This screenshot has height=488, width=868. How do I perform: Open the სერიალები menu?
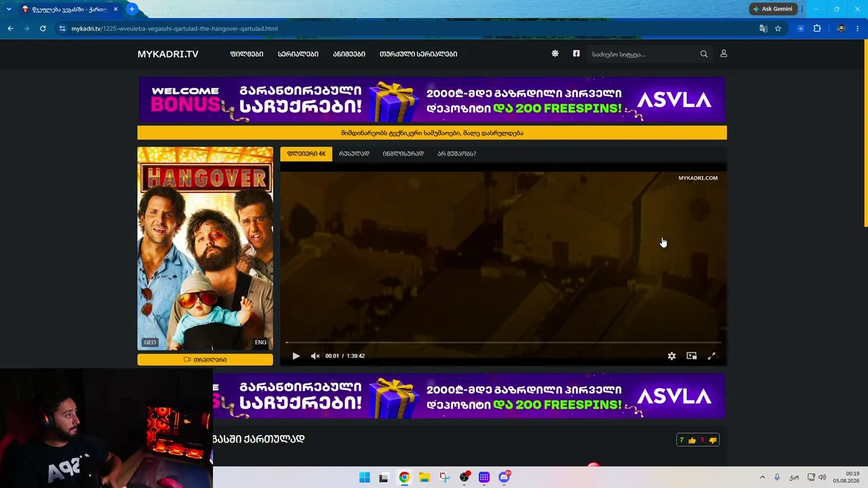(298, 54)
